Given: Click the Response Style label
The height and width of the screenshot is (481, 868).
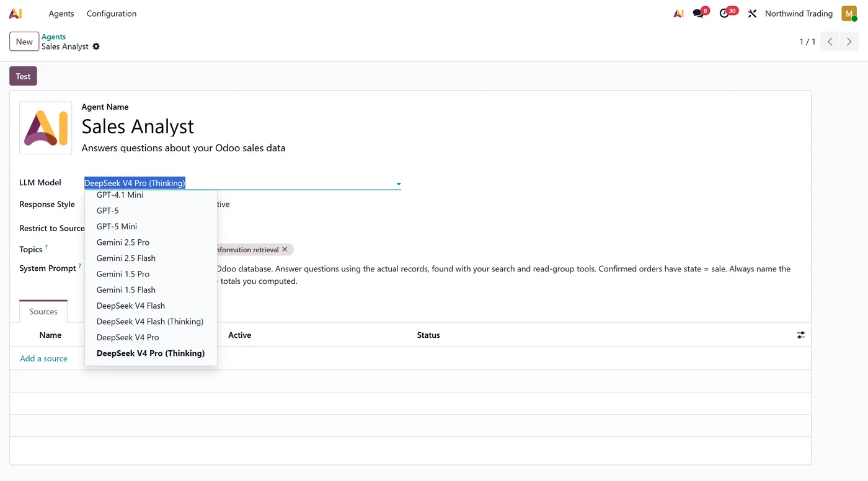Looking at the screenshot, I should coord(47,204).
